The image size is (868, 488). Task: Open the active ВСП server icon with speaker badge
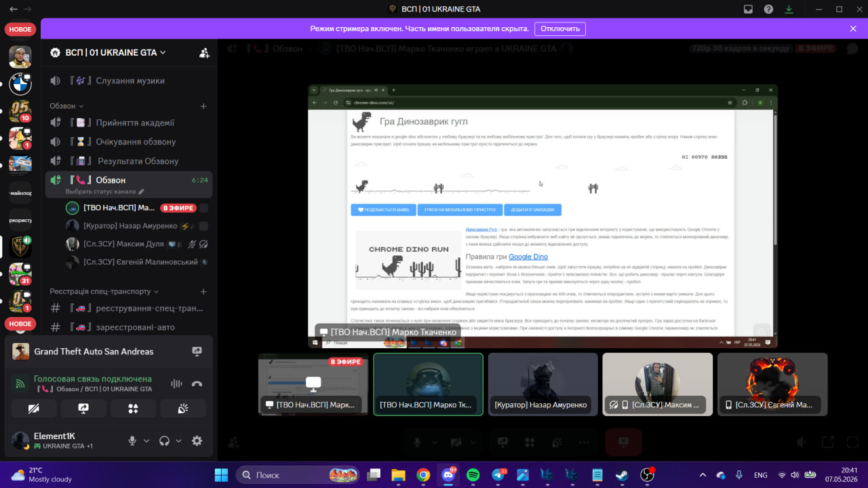(20, 247)
